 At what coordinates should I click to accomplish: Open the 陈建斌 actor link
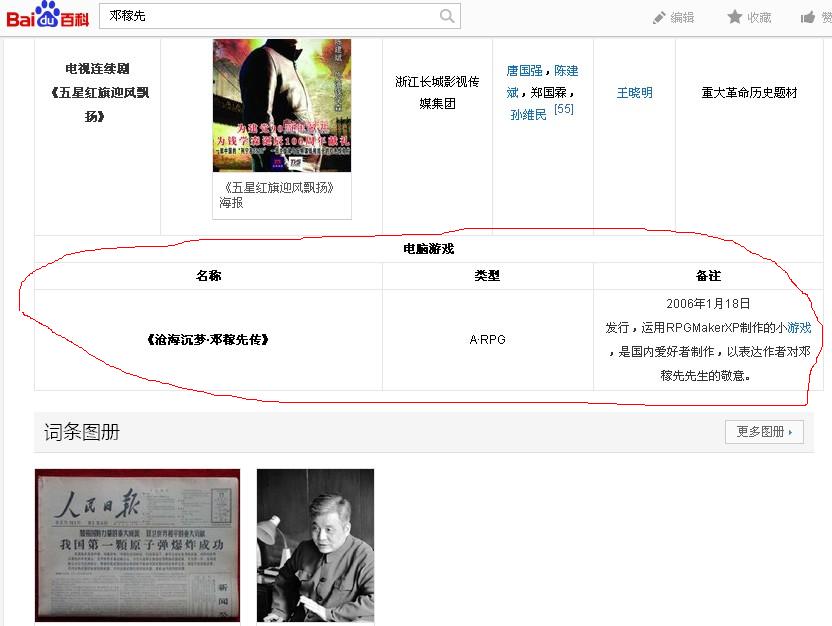(x=542, y=81)
